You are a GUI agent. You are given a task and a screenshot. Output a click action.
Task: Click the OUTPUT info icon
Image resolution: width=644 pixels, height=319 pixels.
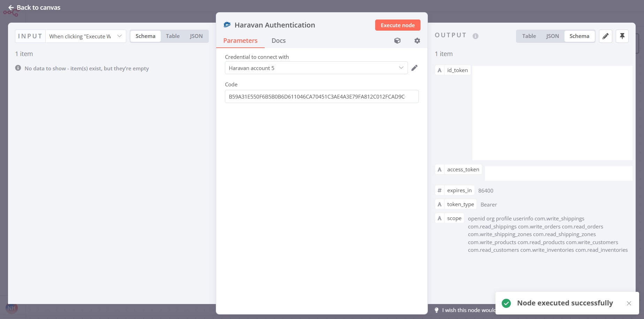(475, 36)
